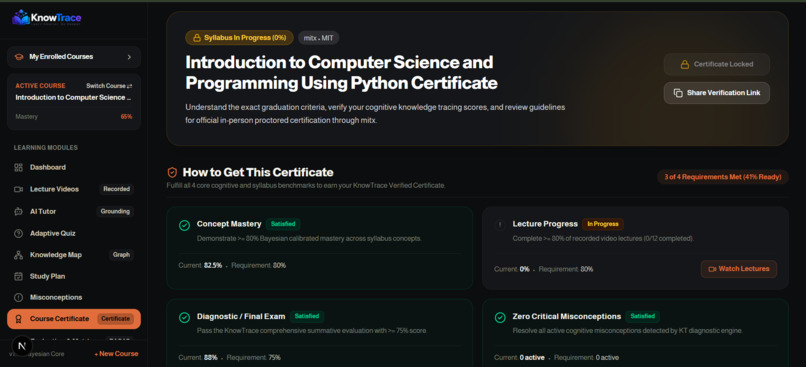Click Diagnostic exam Current 88% value
This screenshot has width=806, height=367.
[211, 357]
